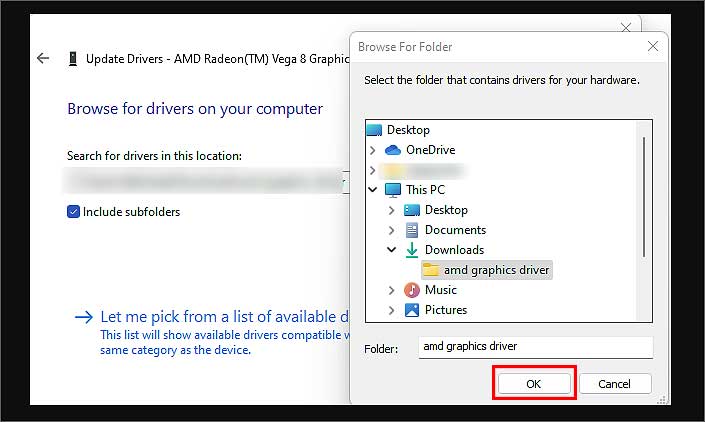
Task: Select the Pictures folder icon
Action: tap(412, 310)
